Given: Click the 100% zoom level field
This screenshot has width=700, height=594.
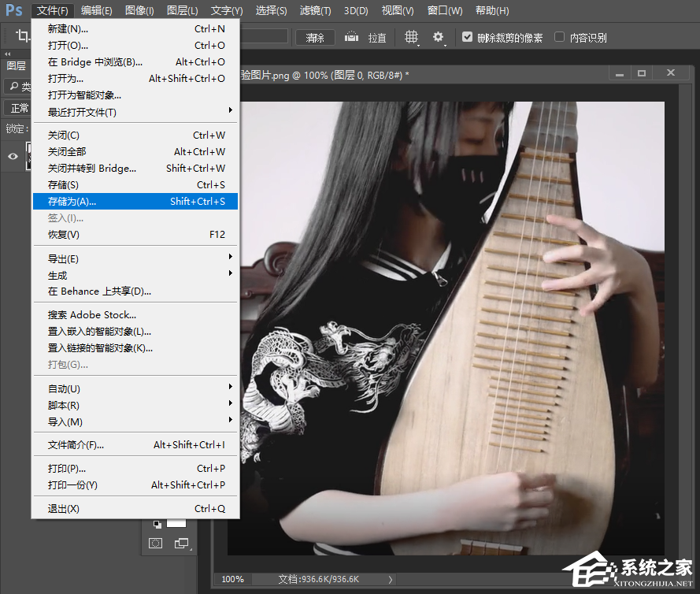Looking at the screenshot, I should point(232,579).
